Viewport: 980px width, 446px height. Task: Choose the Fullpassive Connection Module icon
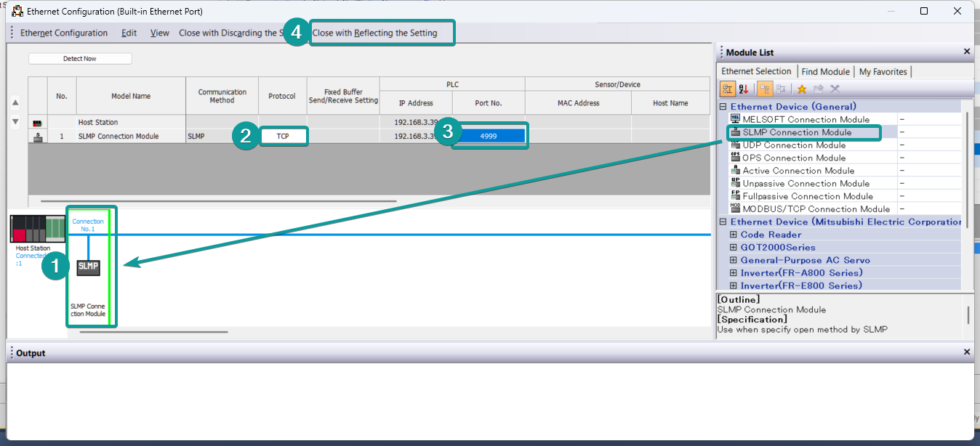click(x=736, y=196)
